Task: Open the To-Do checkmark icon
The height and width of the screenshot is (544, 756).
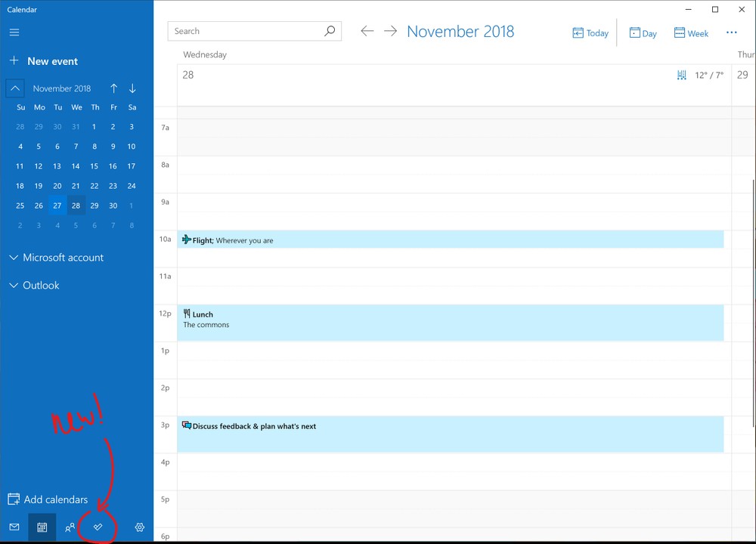Action: pos(98,527)
